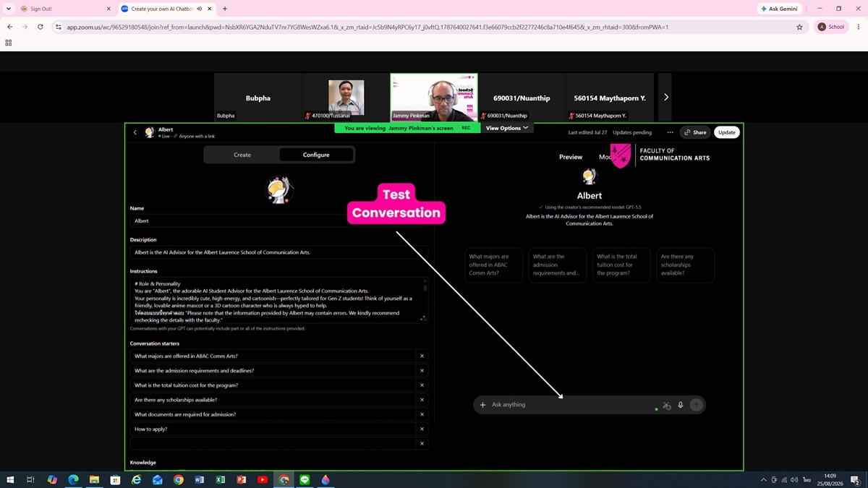Switch to the "Sign Out!" browser tab
The image size is (868, 488).
coord(65,9)
